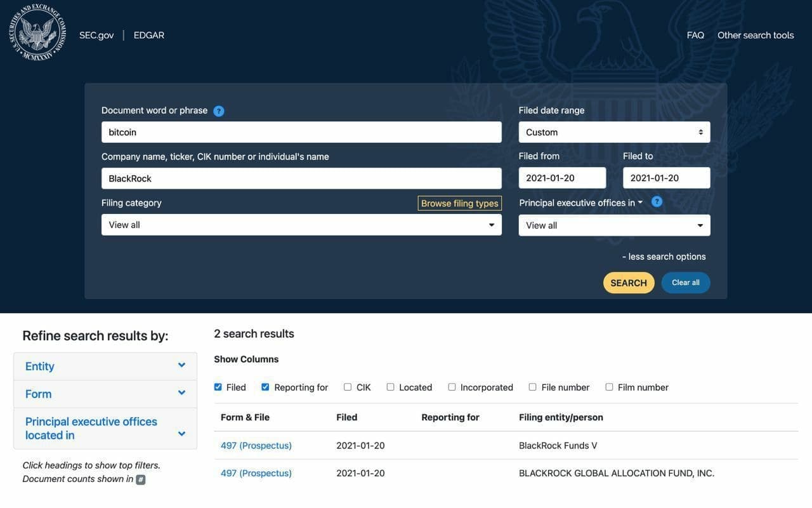Open Other search tools
The height and width of the screenshot is (508, 812).
click(x=756, y=35)
